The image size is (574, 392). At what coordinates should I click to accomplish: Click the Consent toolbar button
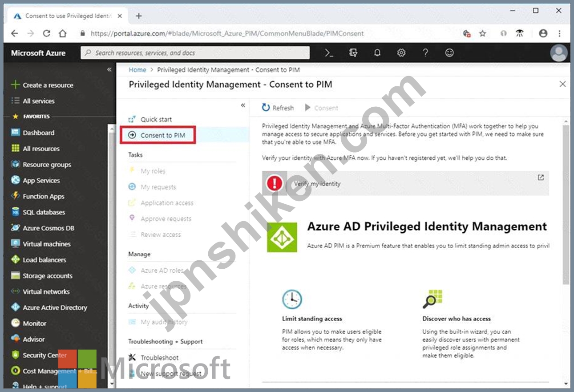(x=322, y=108)
